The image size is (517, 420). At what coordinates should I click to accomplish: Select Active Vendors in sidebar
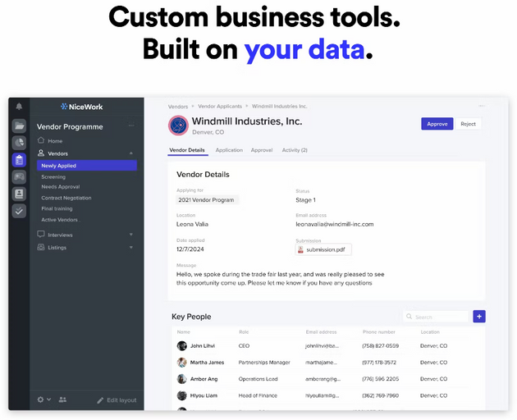(x=60, y=220)
